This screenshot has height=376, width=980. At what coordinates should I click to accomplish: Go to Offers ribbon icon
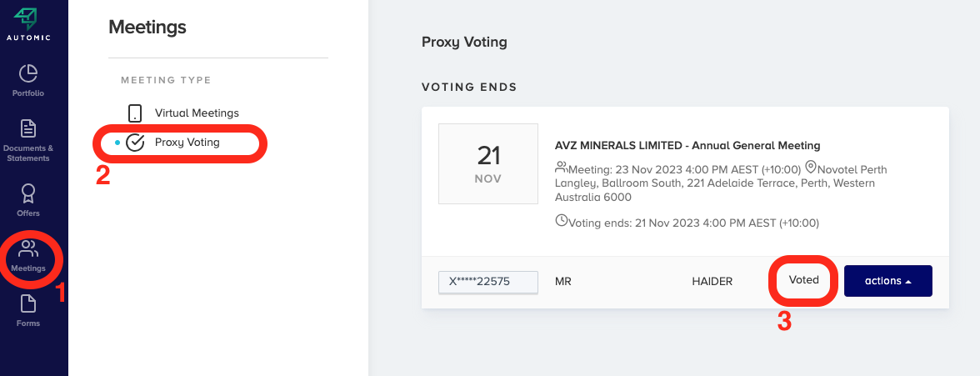pyautogui.click(x=28, y=200)
